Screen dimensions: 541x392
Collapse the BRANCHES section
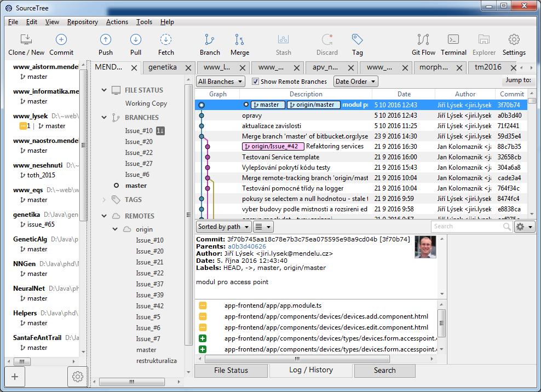coord(104,117)
